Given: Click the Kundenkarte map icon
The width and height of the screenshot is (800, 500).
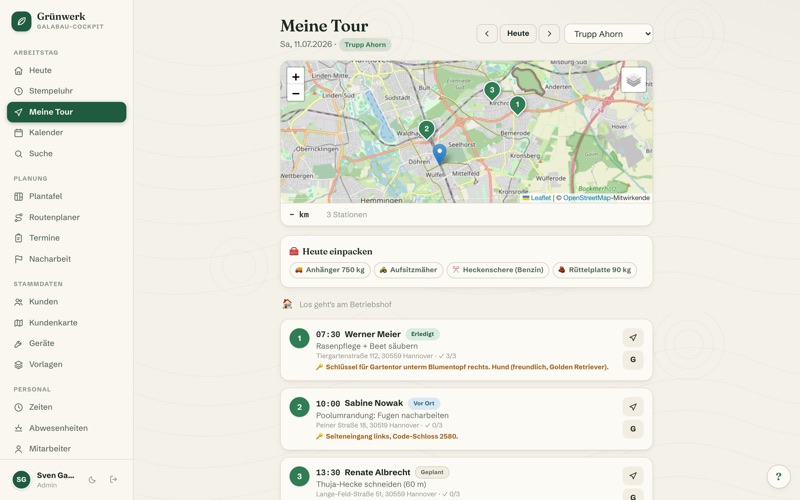Looking at the screenshot, I should click(18, 323).
